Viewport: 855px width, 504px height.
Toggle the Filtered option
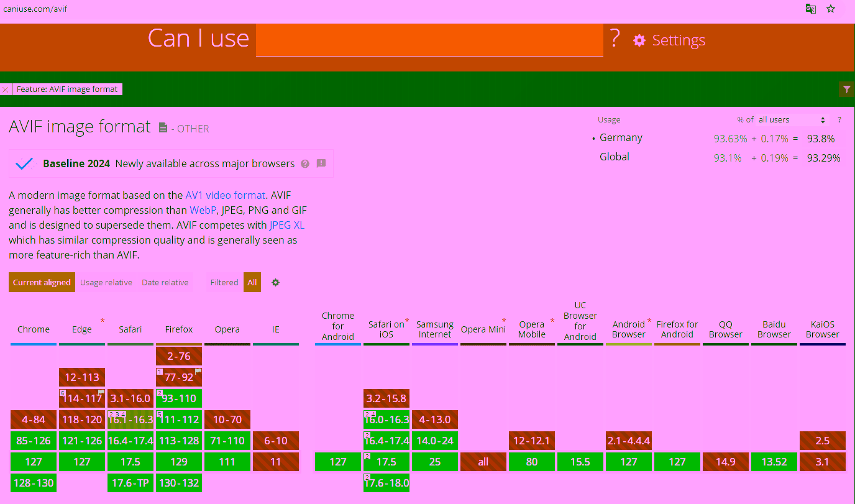click(x=224, y=282)
